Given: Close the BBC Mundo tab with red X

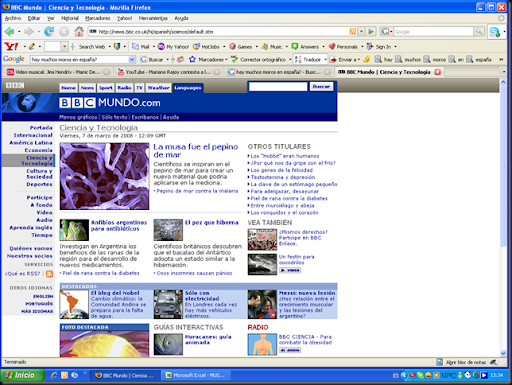Looking at the screenshot, I should click(x=438, y=72).
